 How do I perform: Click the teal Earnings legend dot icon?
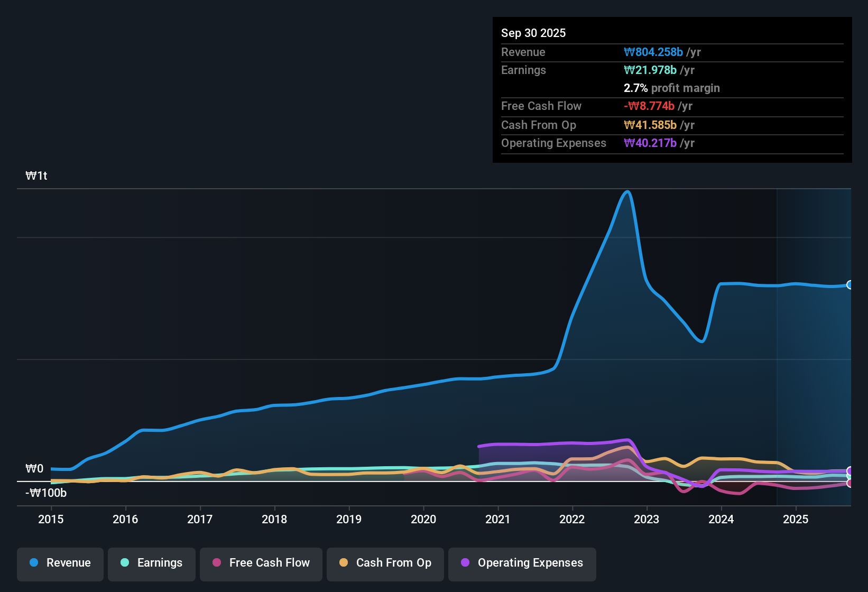125,563
